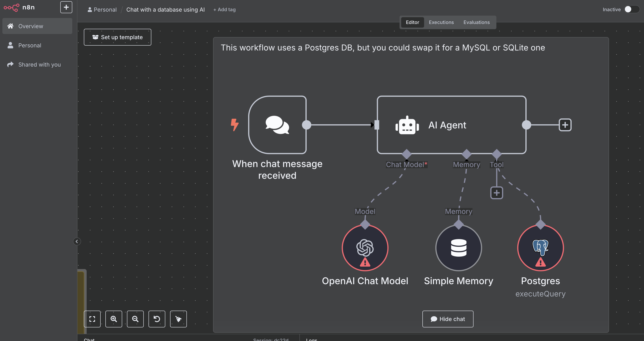Open the create new plus button in sidebar
644x341 pixels.
click(66, 7)
